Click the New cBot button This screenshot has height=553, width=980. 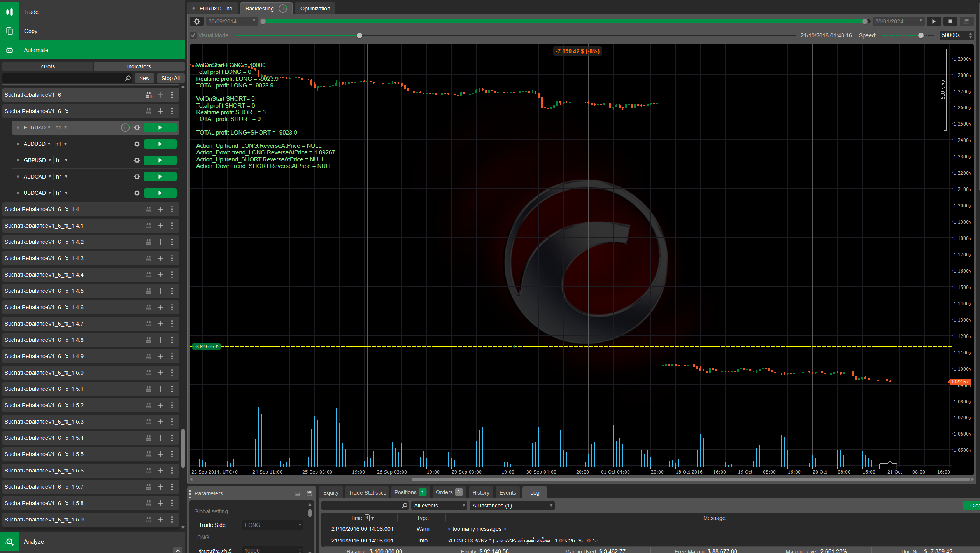144,78
